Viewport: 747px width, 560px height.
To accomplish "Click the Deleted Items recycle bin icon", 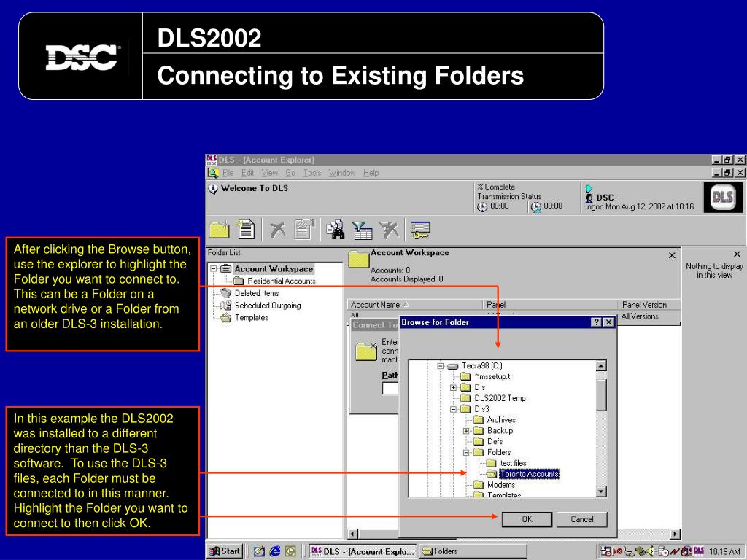I will [226, 293].
